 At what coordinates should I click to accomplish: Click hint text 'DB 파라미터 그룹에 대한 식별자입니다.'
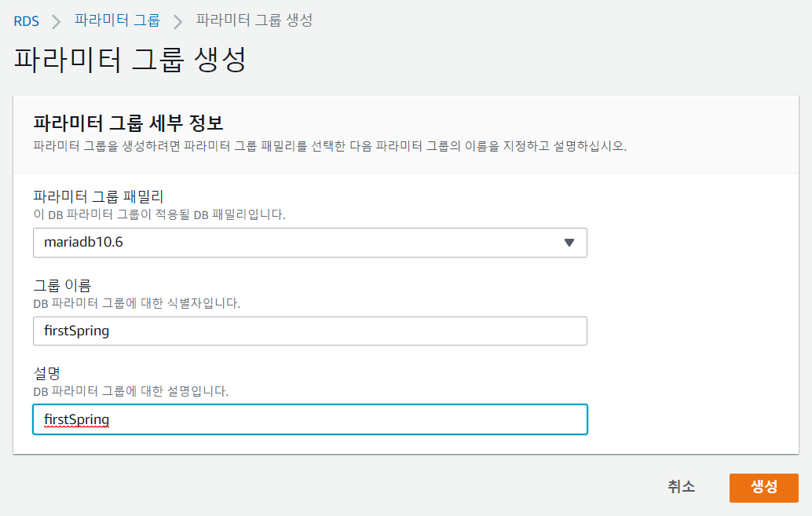pyautogui.click(x=137, y=303)
